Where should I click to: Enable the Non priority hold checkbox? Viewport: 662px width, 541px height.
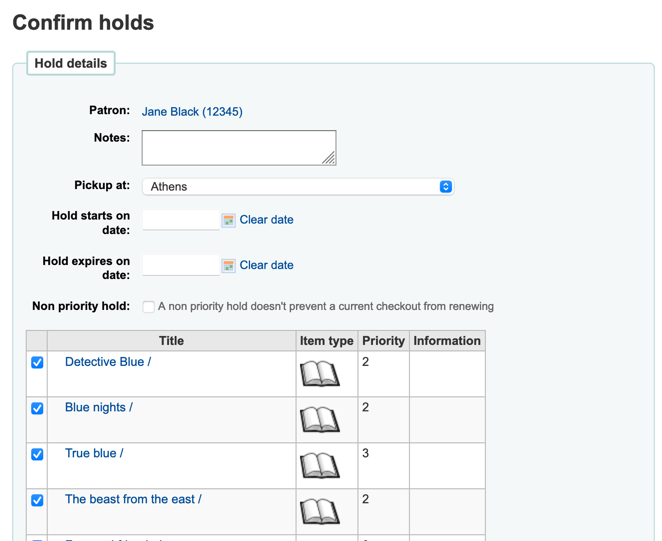pos(148,307)
